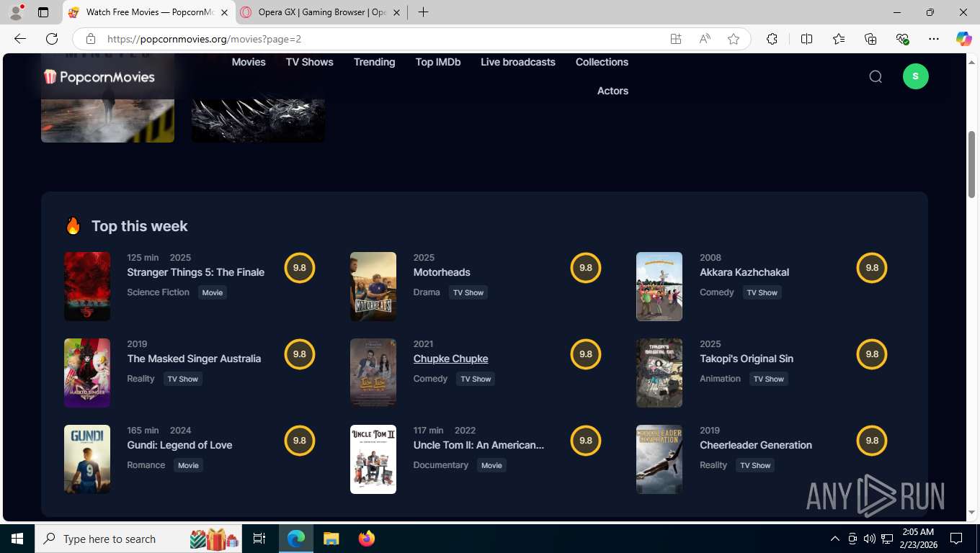This screenshot has height=553, width=980.
Task: Open Stranger Things 5: The Finale title
Action: click(196, 272)
